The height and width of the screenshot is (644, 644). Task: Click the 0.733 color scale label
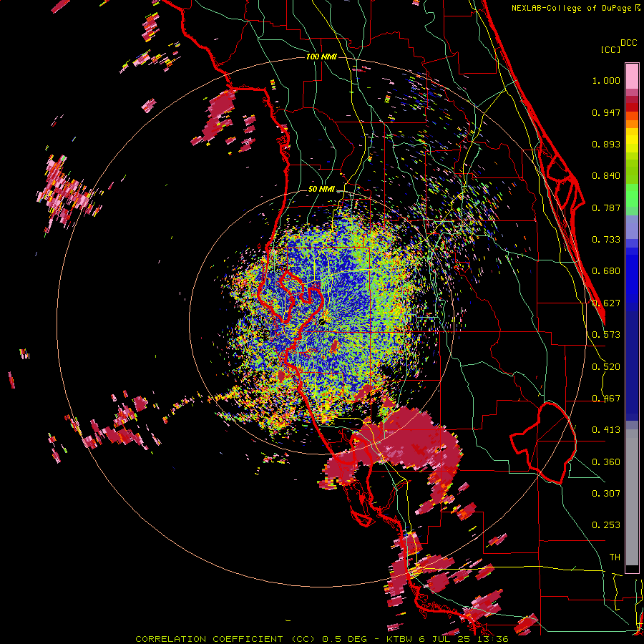[x=606, y=240]
